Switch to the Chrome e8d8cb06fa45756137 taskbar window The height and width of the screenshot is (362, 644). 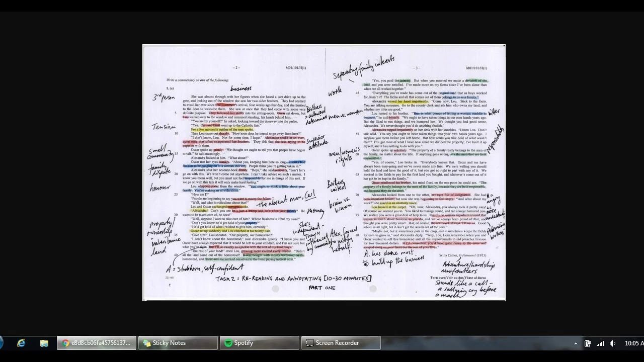96,343
